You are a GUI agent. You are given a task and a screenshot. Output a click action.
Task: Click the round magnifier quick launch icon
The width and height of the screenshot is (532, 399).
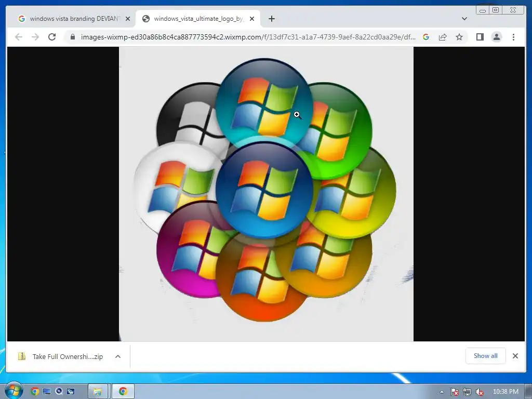(x=59, y=391)
